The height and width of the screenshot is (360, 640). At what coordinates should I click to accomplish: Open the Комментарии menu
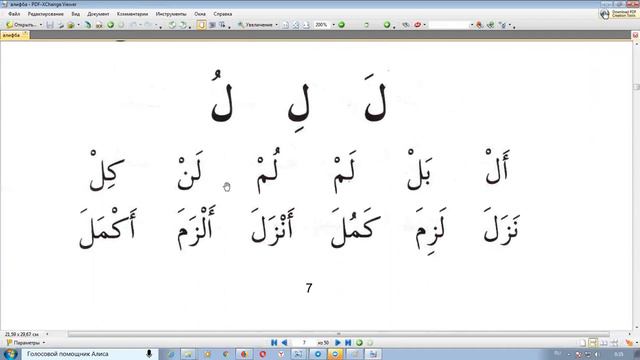(x=132, y=14)
